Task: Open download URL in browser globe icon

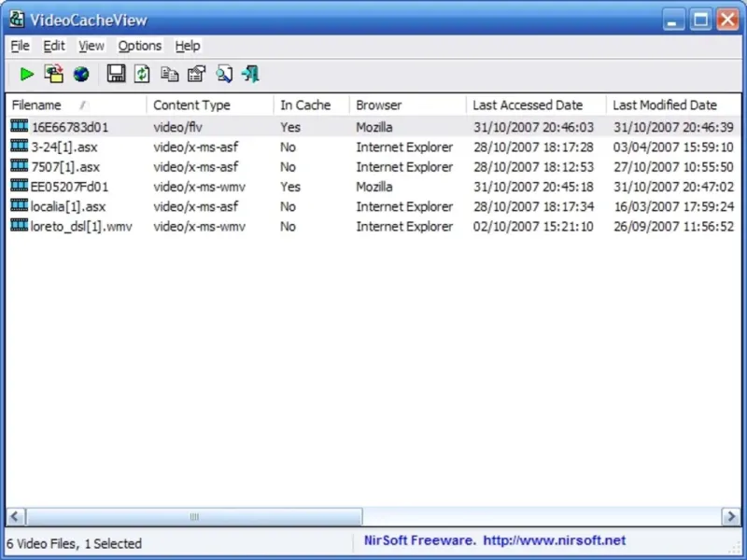Action: click(81, 75)
